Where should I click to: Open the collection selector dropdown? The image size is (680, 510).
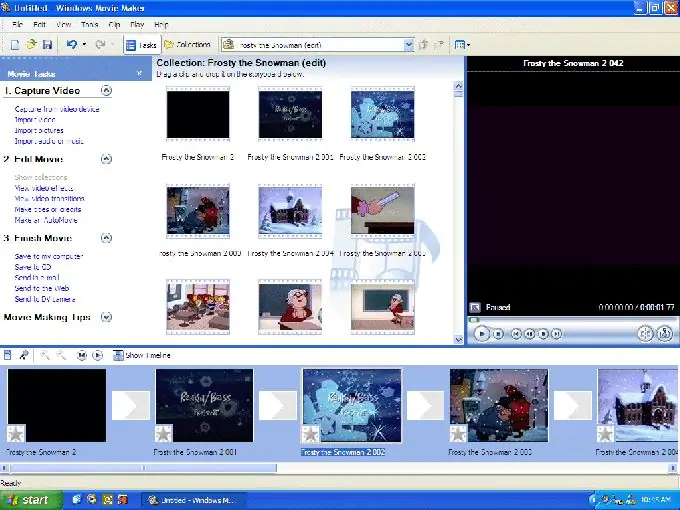(409, 45)
